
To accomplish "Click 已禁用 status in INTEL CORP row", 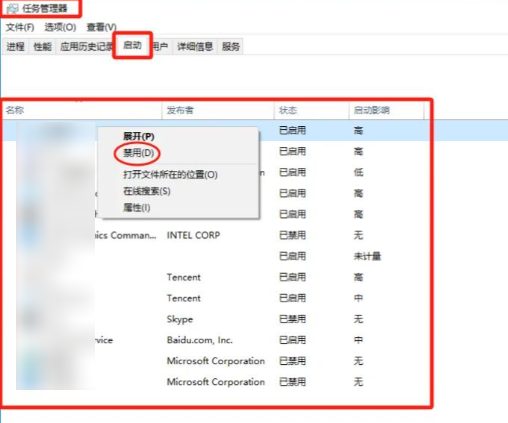I will [292, 235].
